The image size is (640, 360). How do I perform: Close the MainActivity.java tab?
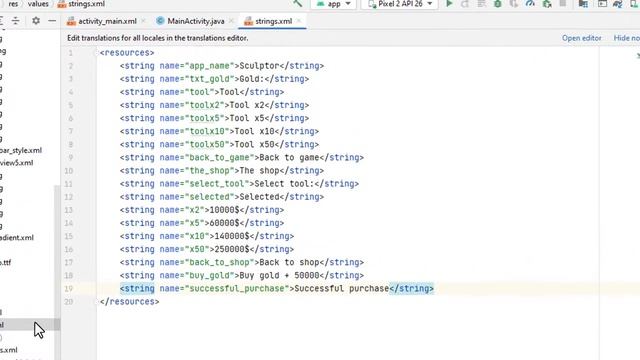click(231, 21)
